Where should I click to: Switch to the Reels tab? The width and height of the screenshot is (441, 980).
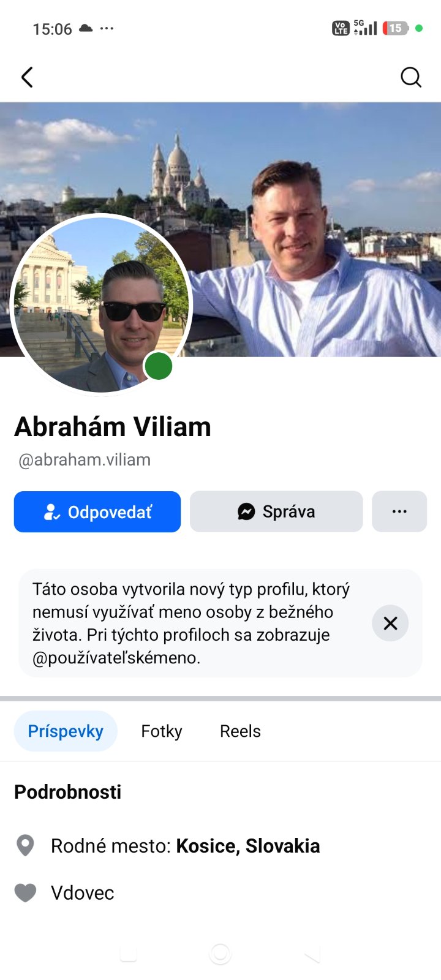(240, 731)
